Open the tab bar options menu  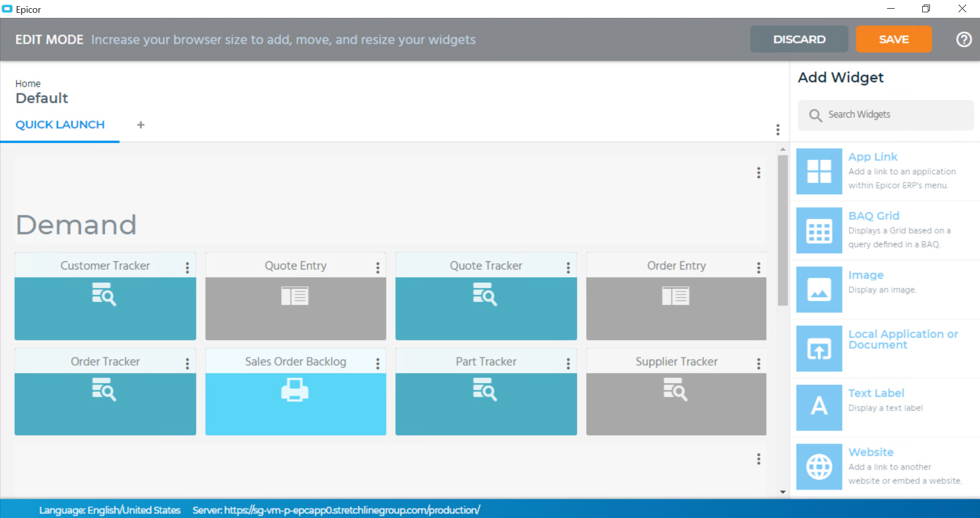coord(778,129)
